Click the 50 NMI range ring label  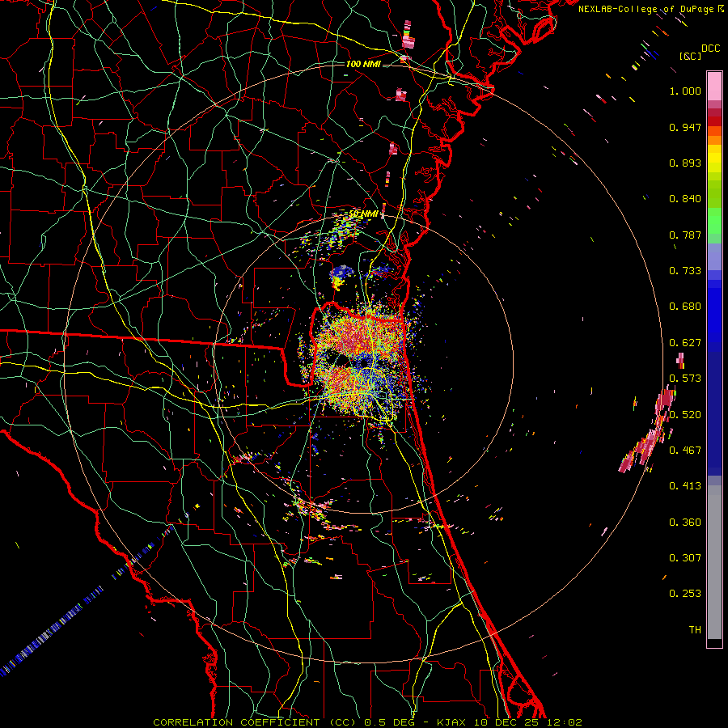(364, 214)
